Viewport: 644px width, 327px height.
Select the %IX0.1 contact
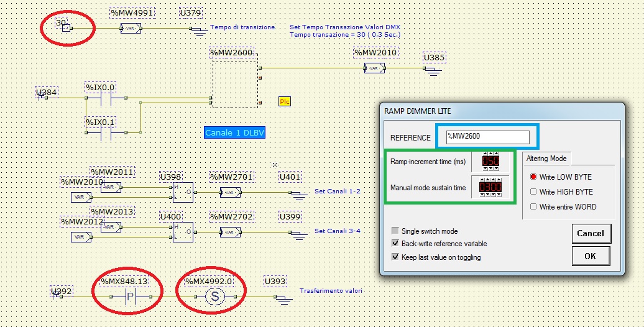click(x=106, y=132)
